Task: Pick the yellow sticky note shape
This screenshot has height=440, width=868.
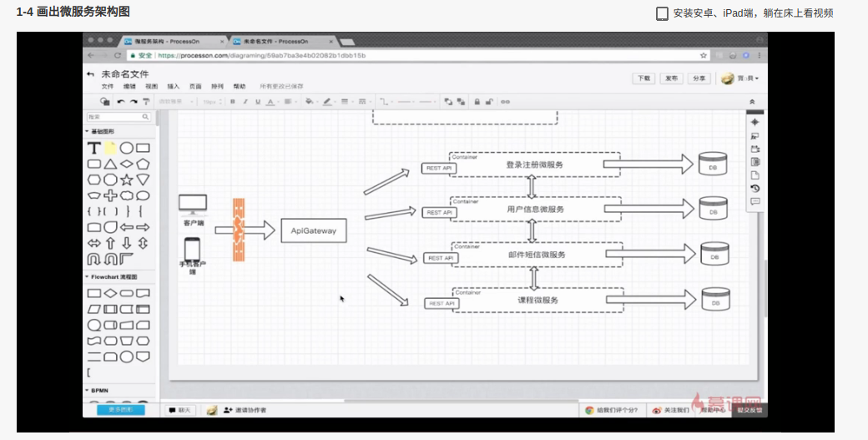Action: click(x=111, y=148)
